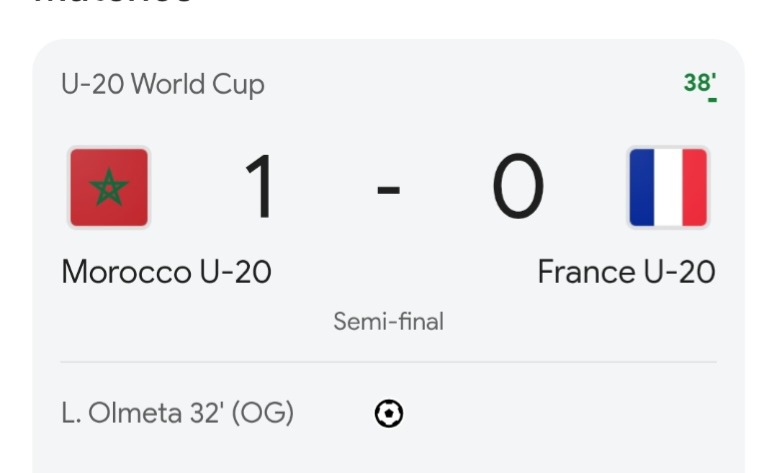Open the France U-20 team name

[626, 271]
